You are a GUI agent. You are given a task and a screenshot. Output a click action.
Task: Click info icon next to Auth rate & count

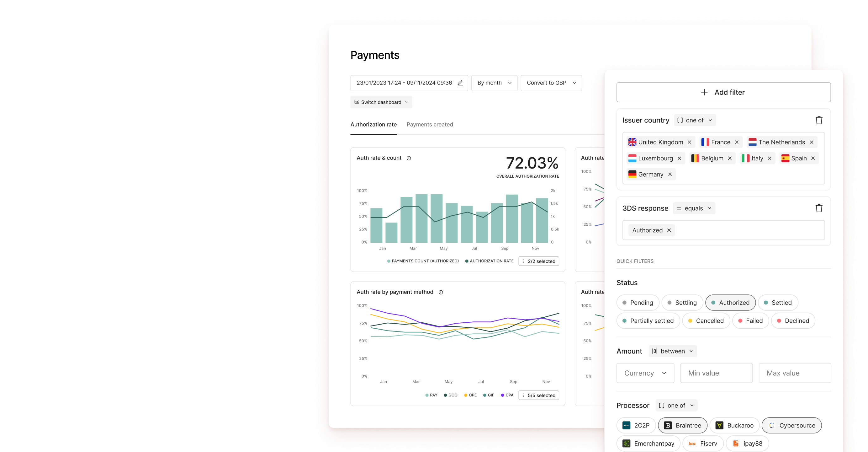click(x=409, y=158)
